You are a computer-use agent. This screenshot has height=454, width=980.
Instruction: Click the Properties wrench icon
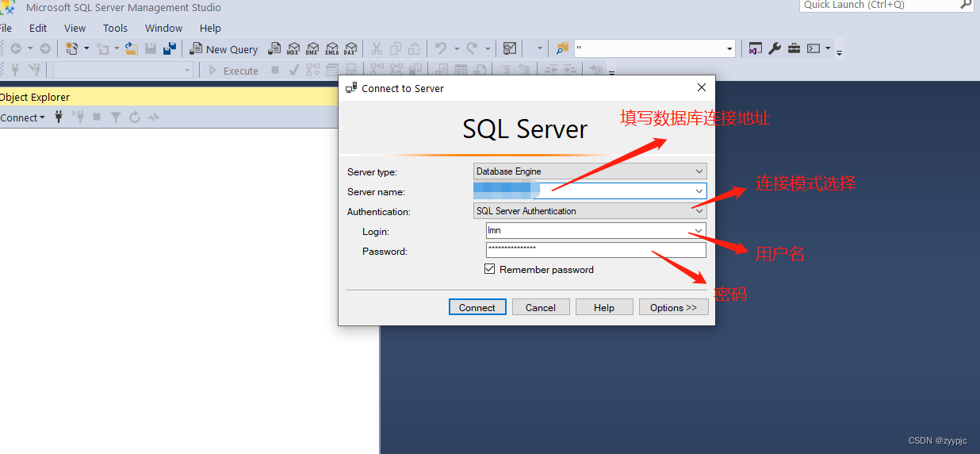775,48
